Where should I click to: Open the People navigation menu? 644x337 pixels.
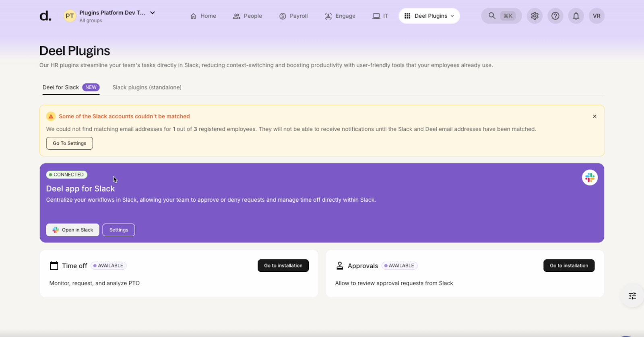(247, 16)
